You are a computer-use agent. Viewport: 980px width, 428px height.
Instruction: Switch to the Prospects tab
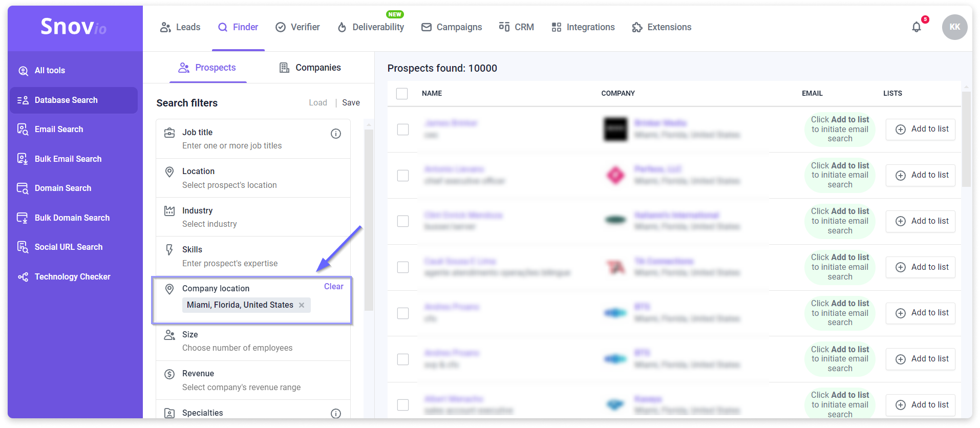pos(207,68)
